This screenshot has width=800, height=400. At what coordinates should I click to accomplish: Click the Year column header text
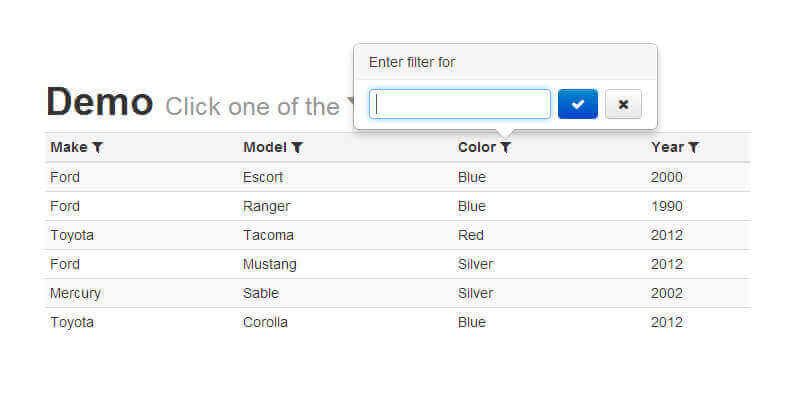point(667,147)
